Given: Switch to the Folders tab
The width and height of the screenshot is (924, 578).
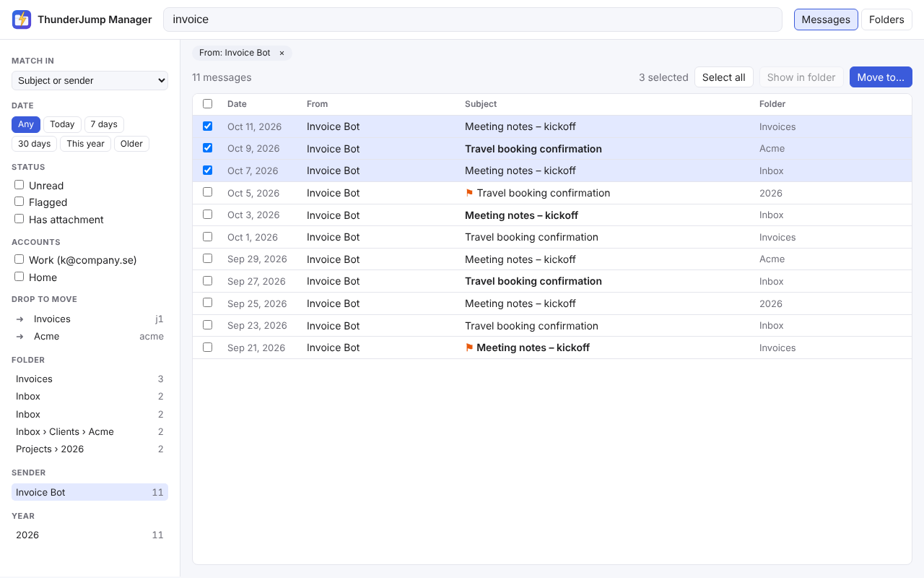Looking at the screenshot, I should click(886, 20).
